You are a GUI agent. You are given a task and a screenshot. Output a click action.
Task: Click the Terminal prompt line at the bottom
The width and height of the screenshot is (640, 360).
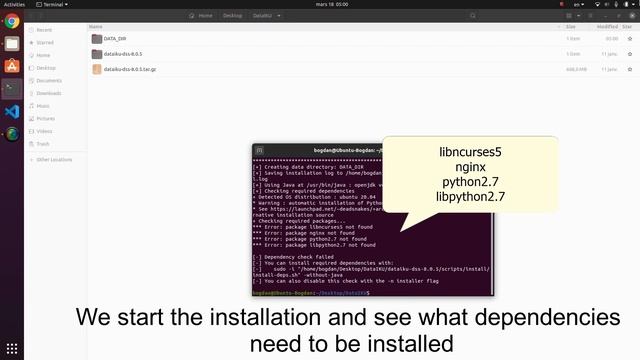pyautogui.click(x=311, y=293)
